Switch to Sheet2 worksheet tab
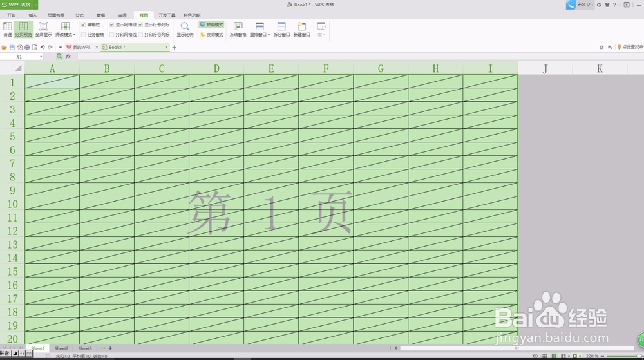Image resolution: width=644 pixels, height=360 pixels. (62, 348)
